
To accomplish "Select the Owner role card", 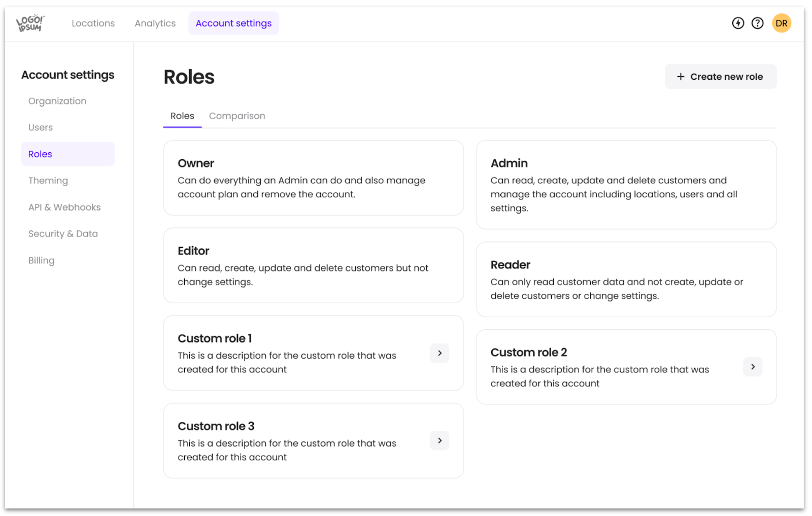I will coord(313,178).
